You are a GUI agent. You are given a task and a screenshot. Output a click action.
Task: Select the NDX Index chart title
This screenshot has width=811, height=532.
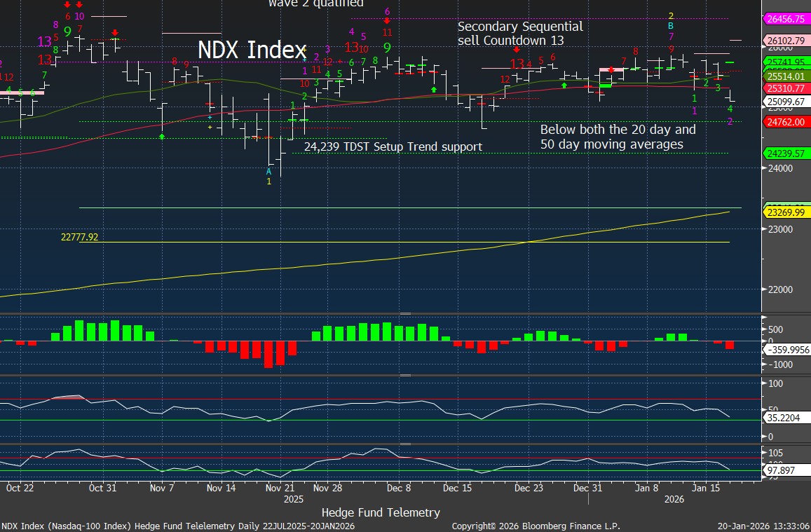252,50
